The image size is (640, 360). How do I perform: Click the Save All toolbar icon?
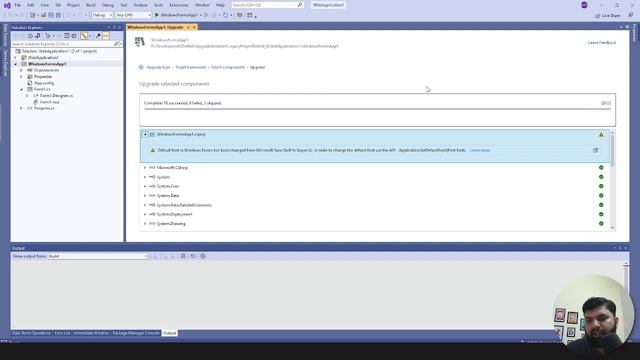point(58,15)
